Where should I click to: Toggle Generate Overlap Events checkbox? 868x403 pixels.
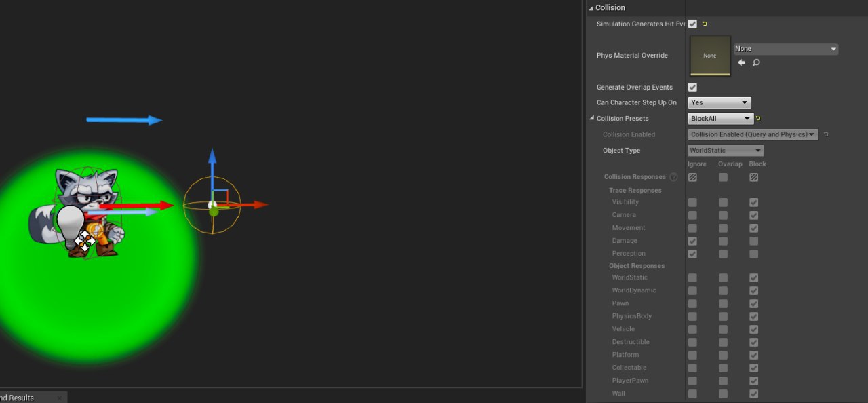point(692,88)
